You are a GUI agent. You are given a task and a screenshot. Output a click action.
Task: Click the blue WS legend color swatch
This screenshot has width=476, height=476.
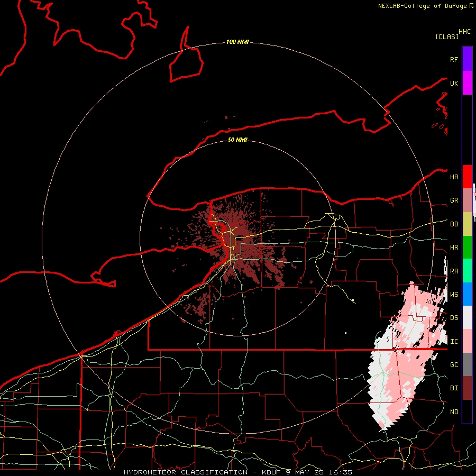point(467,294)
